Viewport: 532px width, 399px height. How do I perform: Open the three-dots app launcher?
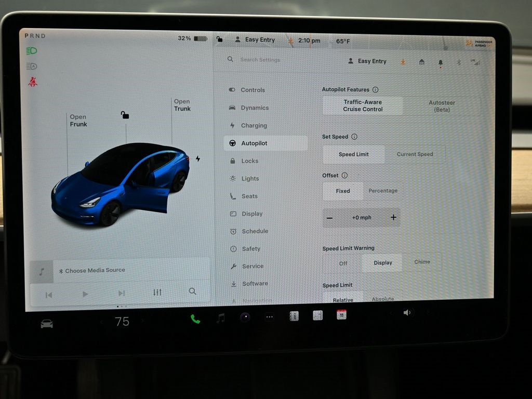(x=269, y=317)
